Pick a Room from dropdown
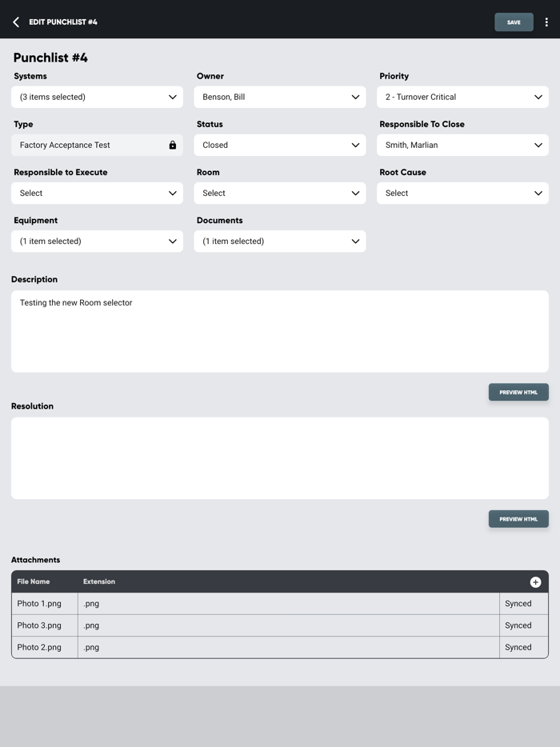560x747 pixels. click(279, 194)
